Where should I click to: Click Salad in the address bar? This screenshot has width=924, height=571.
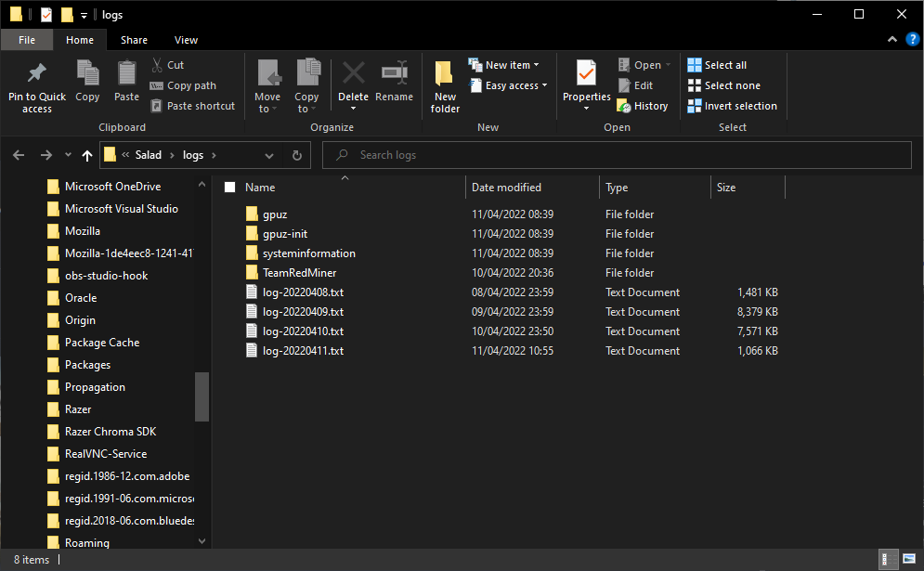[148, 155]
